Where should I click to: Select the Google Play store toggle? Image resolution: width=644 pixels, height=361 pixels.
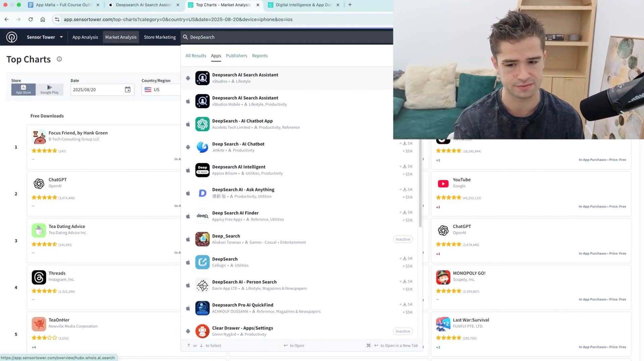click(49, 90)
